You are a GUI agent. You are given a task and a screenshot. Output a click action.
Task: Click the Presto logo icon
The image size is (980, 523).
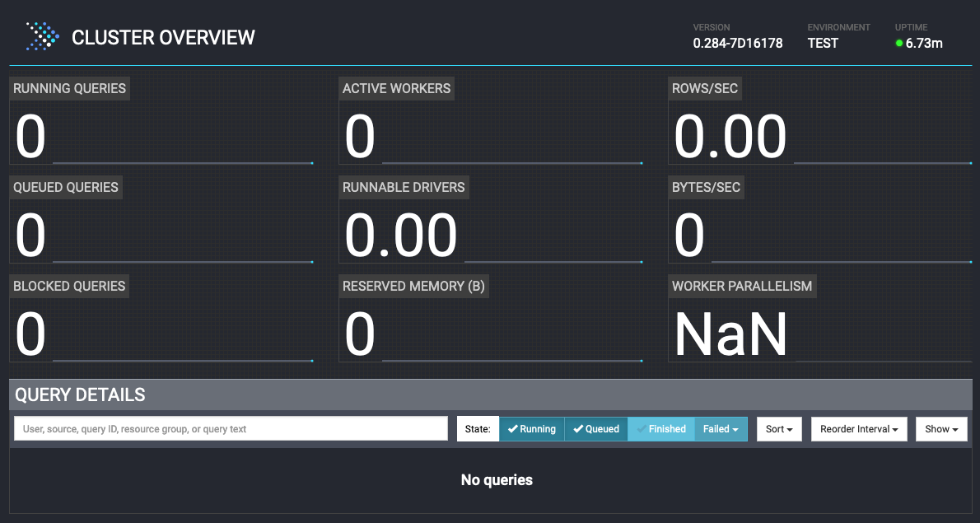point(43,37)
